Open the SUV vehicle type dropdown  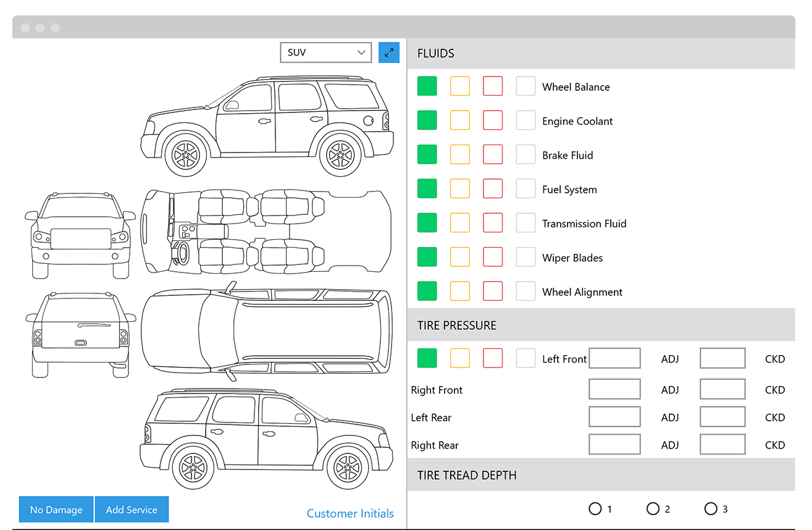point(325,52)
